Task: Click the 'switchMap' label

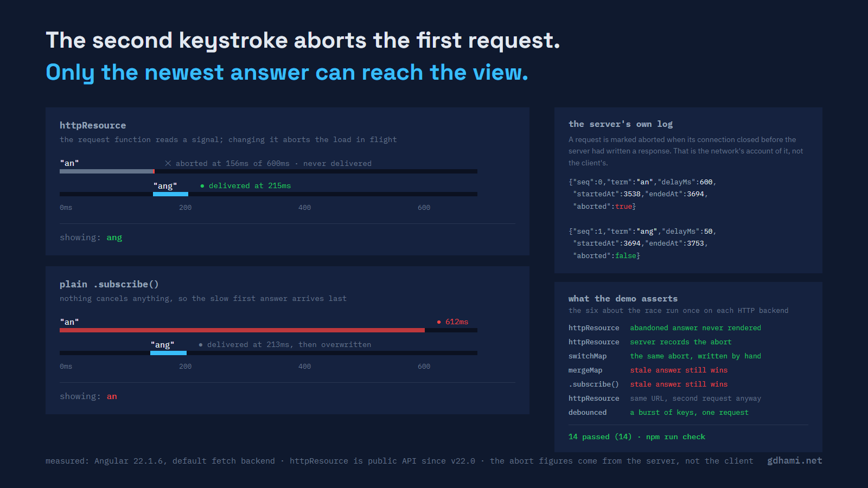Action: [588, 356]
